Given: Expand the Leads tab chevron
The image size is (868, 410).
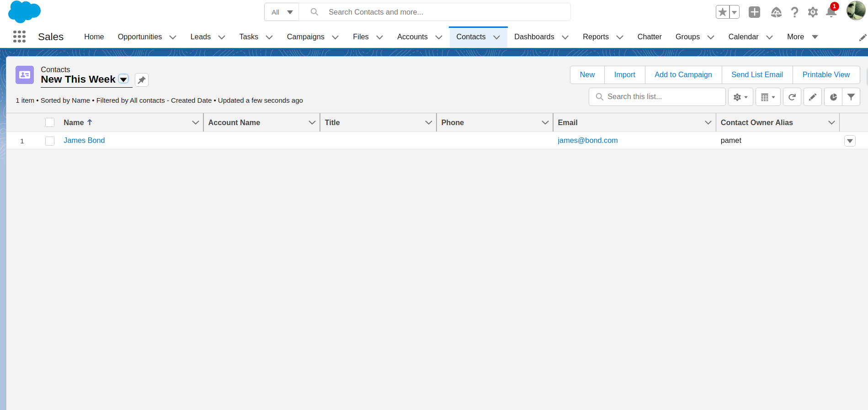Looking at the screenshot, I should [222, 37].
